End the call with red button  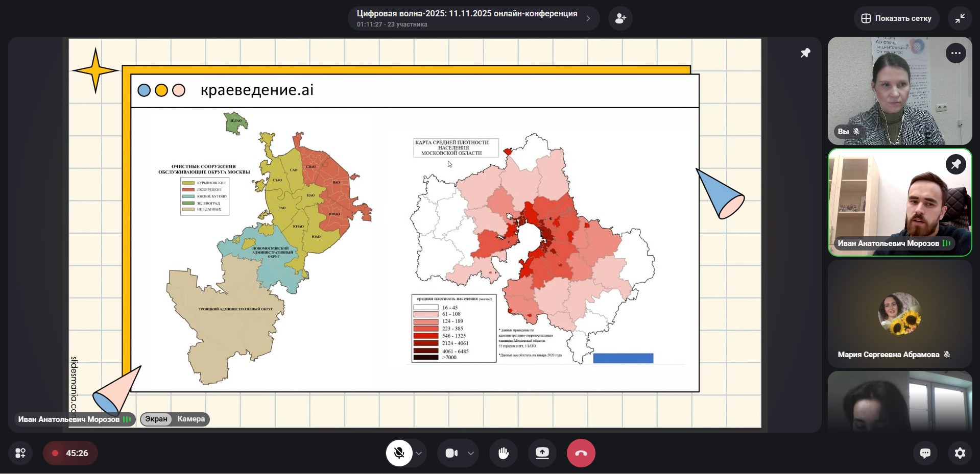pyautogui.click(x=581, y=453)
